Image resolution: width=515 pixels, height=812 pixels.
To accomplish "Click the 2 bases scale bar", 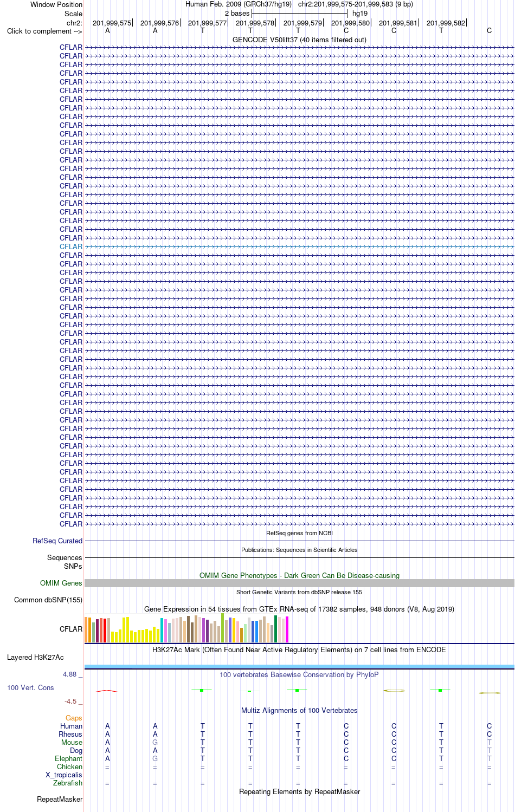I will pos(299,13).
